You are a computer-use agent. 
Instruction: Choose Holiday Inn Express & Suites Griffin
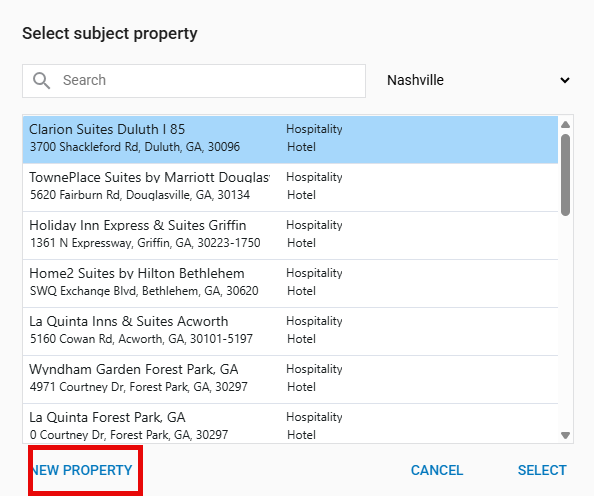click(x=290, y=235)
